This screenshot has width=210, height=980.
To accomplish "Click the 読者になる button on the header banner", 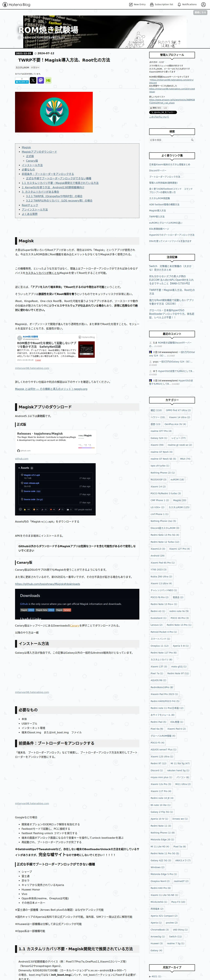I will 200,13.
